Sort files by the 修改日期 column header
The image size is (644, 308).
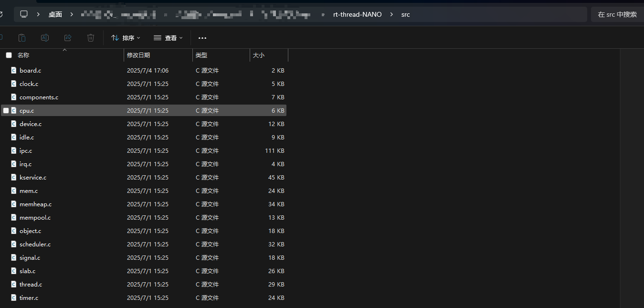point(137,55)
